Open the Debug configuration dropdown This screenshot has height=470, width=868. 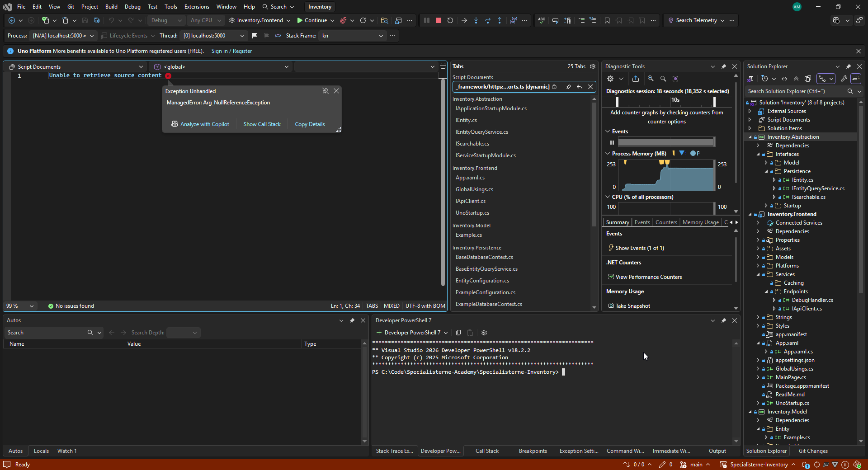pyautogui.click(x=166, y=20)
